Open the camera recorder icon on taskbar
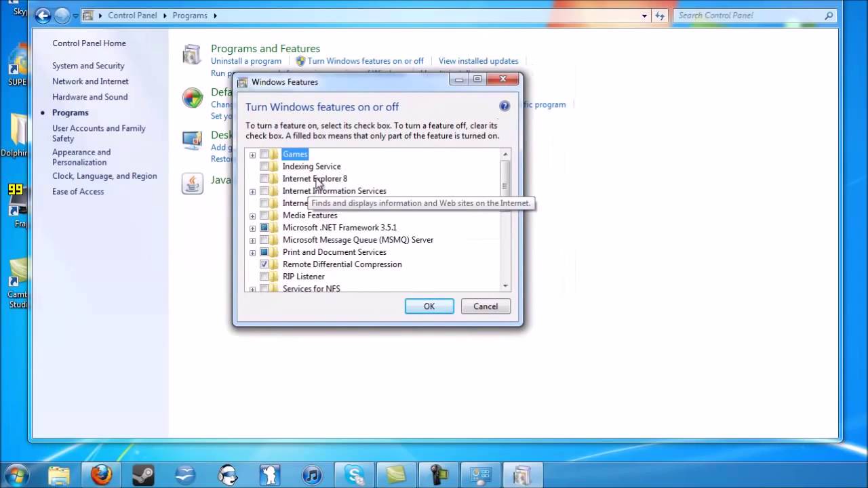The image size is (868, 488). point(438,474)
